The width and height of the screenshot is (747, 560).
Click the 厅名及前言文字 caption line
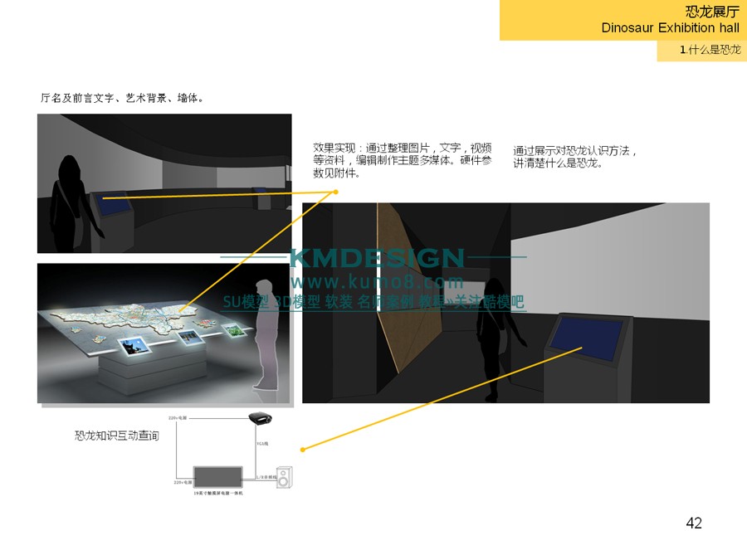pyautogui.click(x=122, y=98)
